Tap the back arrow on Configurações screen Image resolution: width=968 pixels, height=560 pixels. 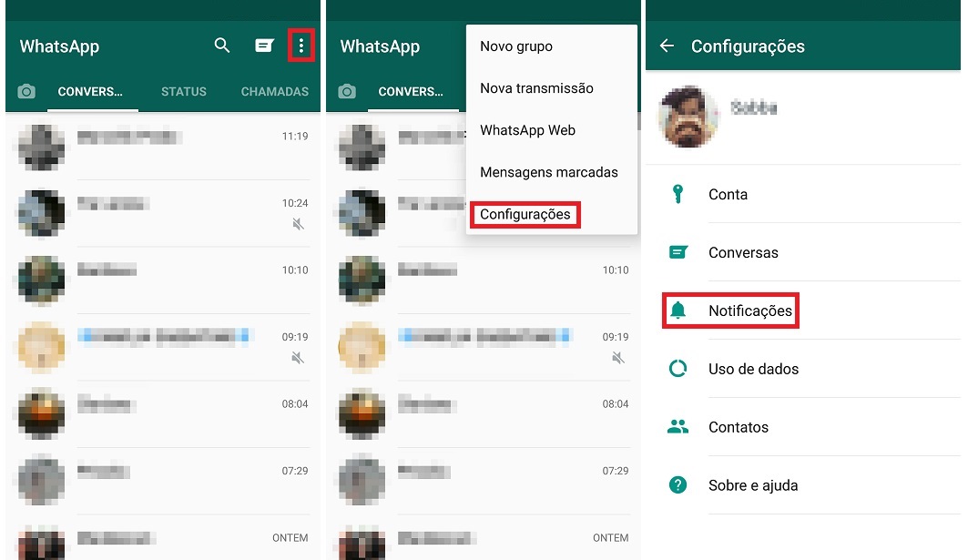(x=666, y=46)
